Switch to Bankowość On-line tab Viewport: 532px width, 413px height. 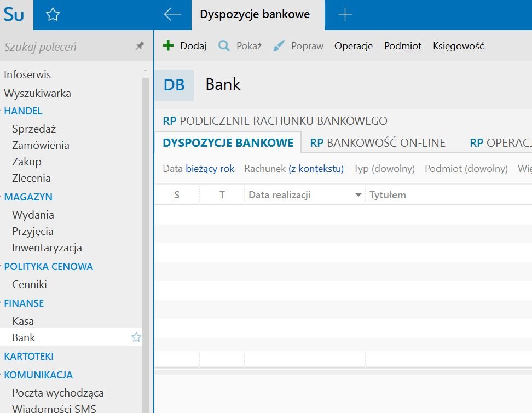(x=378, y=143)
